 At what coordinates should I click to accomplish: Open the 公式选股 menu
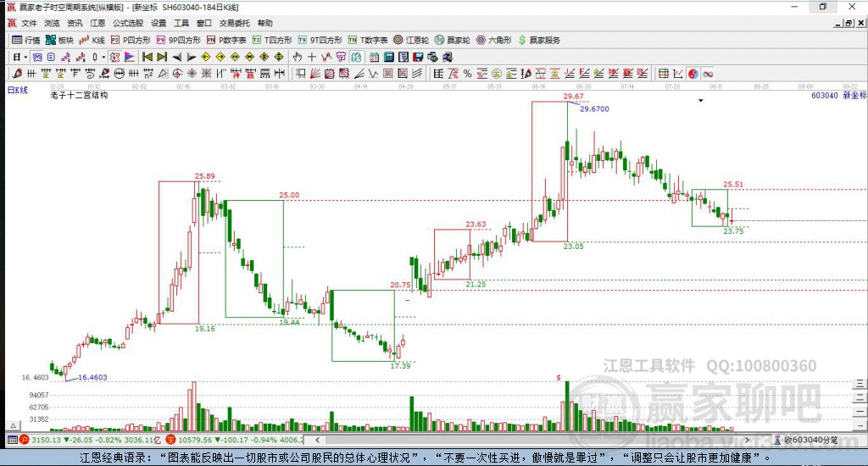pyautogui.click(x=128, y=23)
